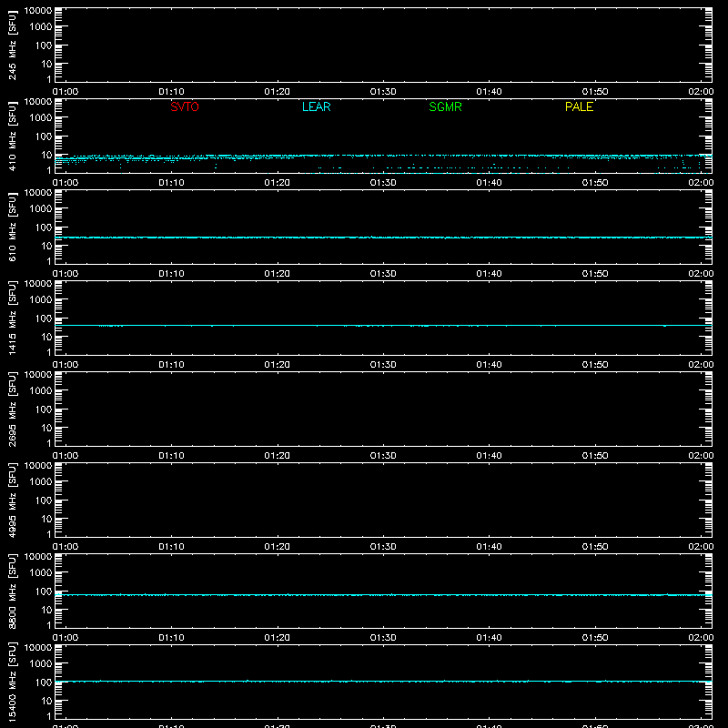Click the green SGMR station label
This screenshot has height=728, width=728.
(445, 106)
